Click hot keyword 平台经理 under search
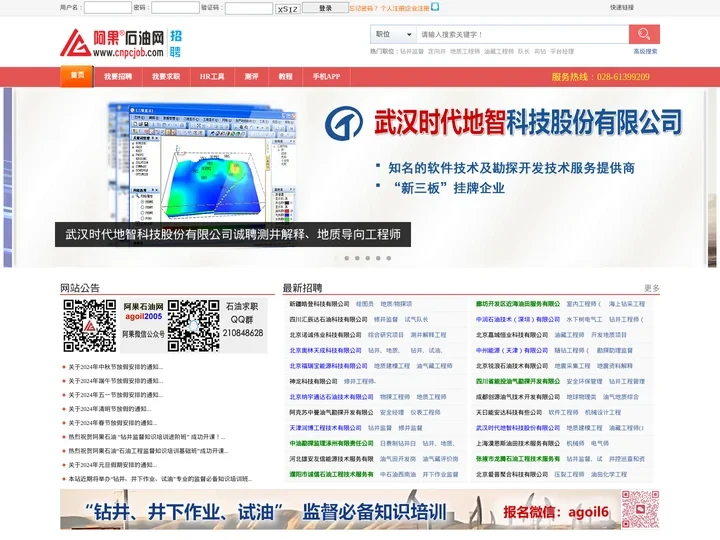The image size is (720, 540). [x=562, y=51]
